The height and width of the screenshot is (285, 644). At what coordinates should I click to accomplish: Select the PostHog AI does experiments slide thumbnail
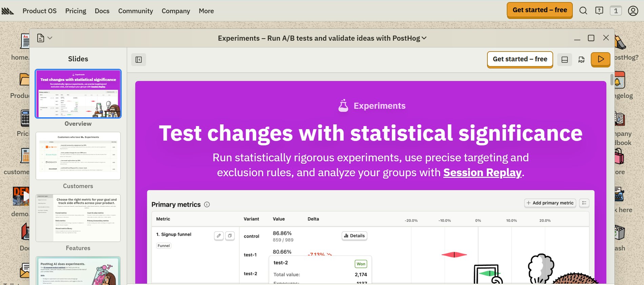pos(78,271)
